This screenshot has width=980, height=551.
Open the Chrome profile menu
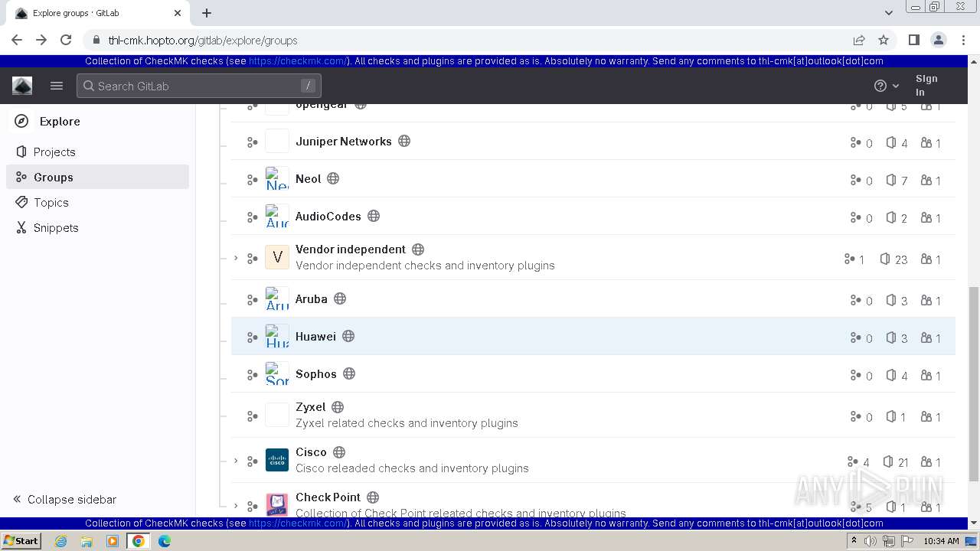938,40
